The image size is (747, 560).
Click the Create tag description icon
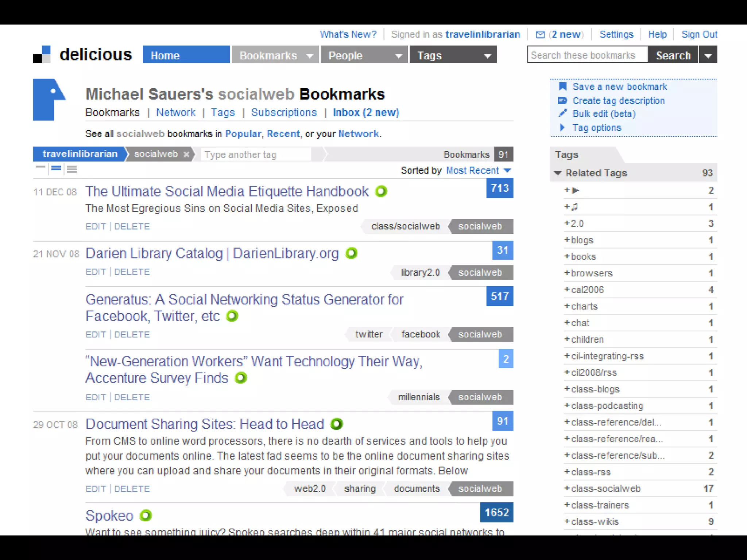[x=562, y=100]
